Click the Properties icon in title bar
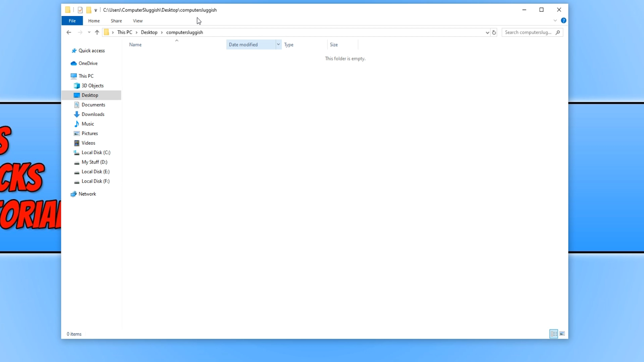Viewport: 644px width, 362px height. coord(80,10)
